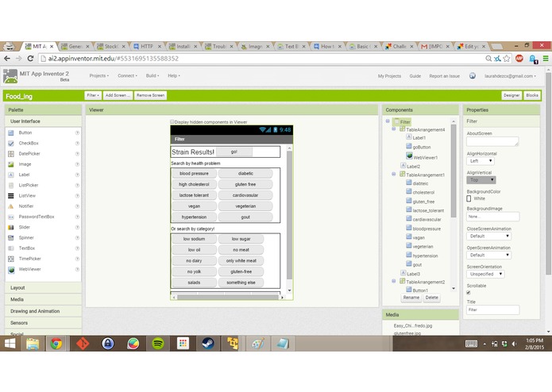
Task: Open the Report an Issue link
Action: click(x=444, y=76)
